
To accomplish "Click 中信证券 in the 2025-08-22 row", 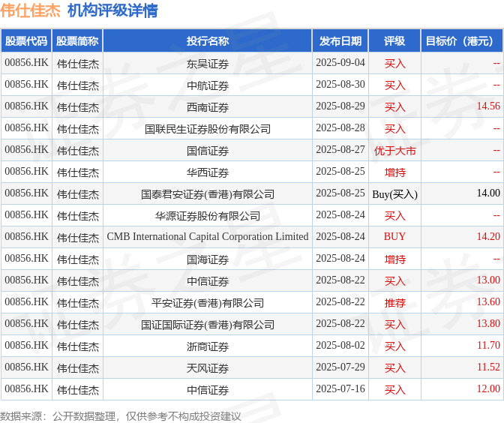I will (x=208, y=281).
